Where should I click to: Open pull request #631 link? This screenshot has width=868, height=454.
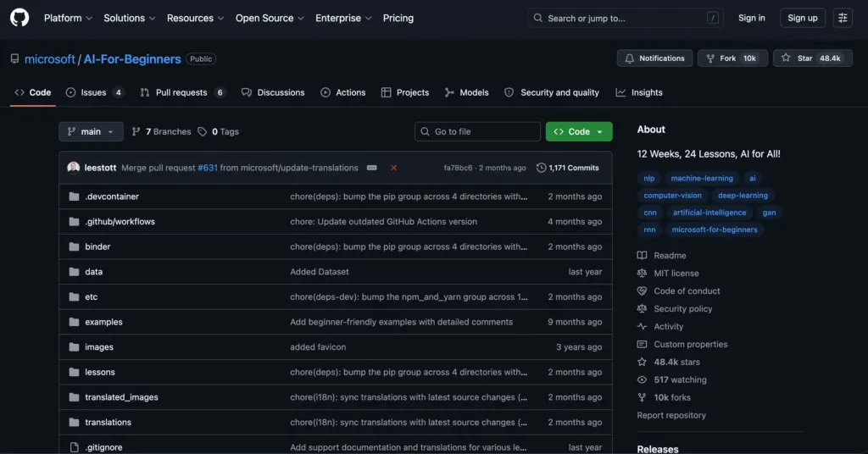click(x=208, y=168)
